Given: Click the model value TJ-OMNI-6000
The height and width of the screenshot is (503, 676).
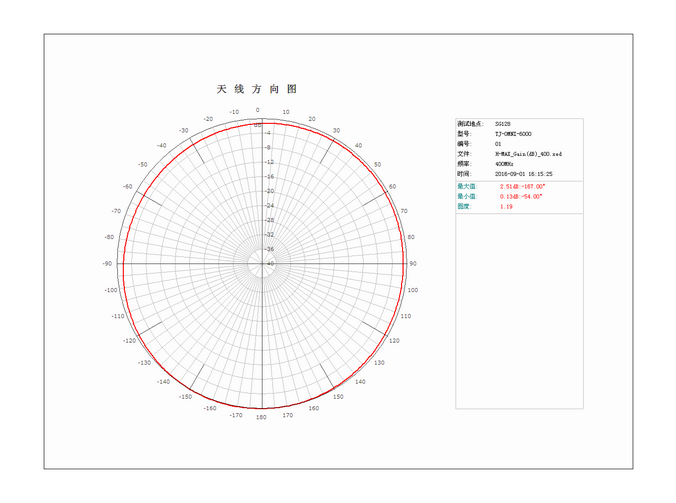Looking at the screenshot, I should 513,133.
